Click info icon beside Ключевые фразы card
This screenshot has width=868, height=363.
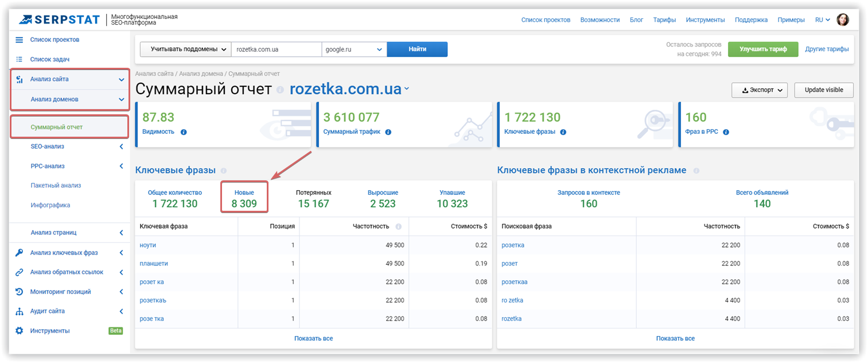click(x=563, y=132)
